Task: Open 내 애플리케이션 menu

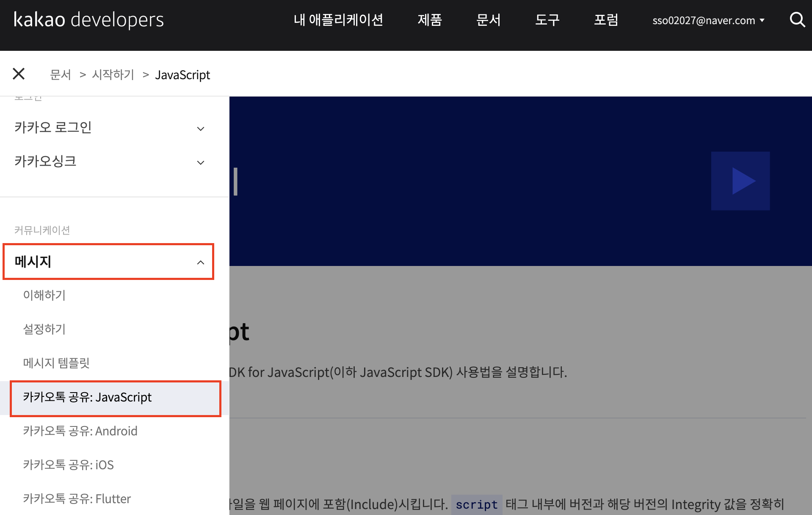Action: (x=338, y=20)
